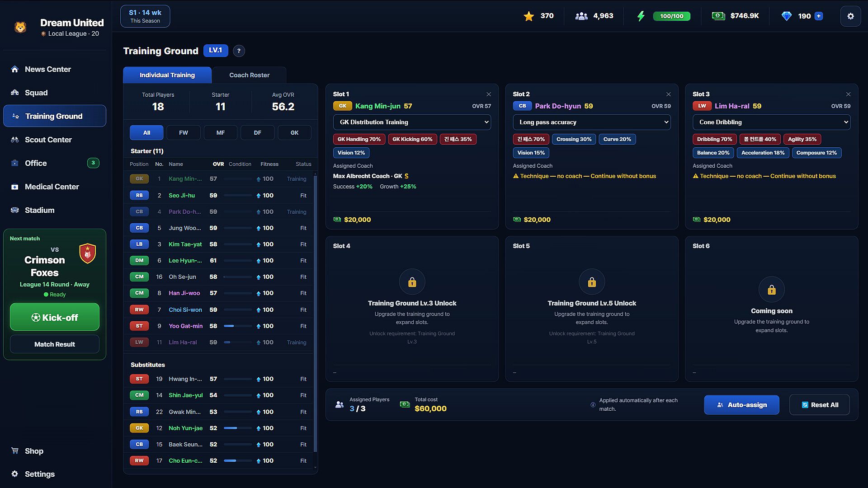This screenshot has height=488, width=868.
Task: Start match with Kick-off button
Action: coord(55,317)
